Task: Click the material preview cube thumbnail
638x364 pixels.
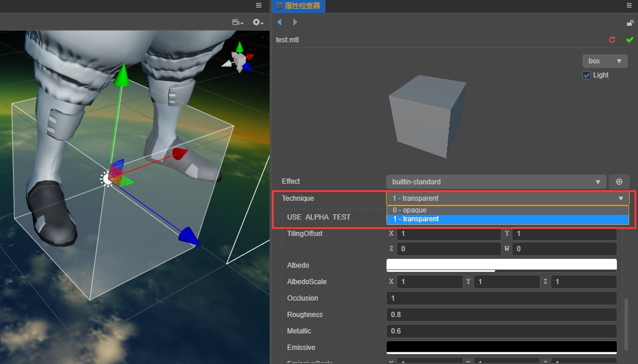Action: (427, 116)
